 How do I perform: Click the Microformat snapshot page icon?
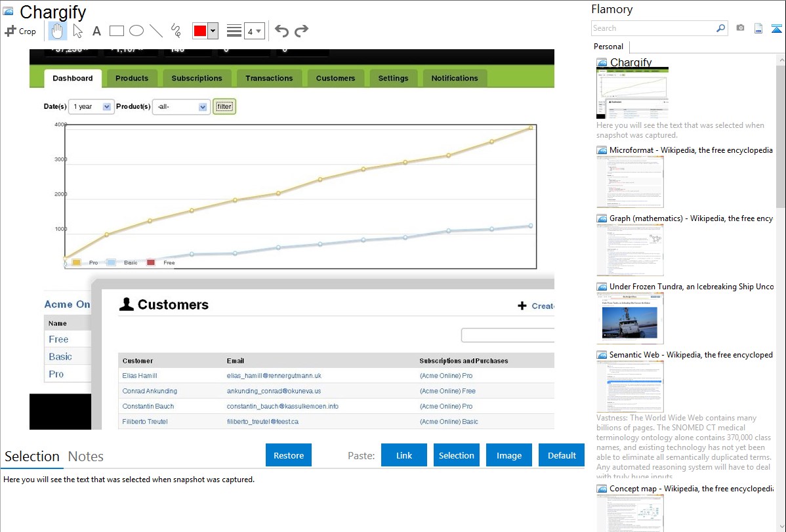tap(602, 150)
